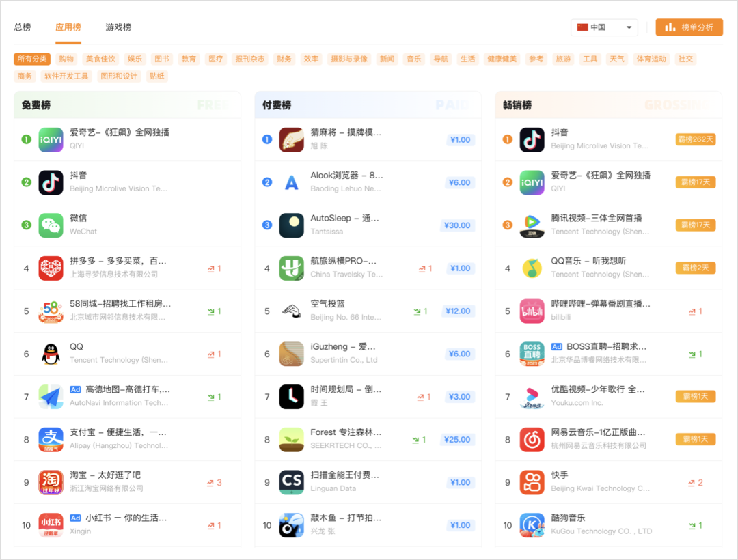Enable the 音乐 category filter

413,59
